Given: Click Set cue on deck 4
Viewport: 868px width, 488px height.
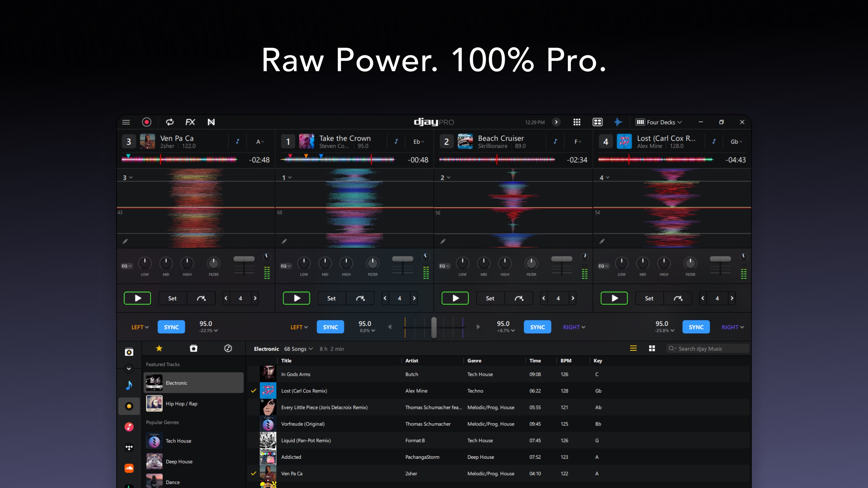Looking at the screenshot, I should (649, 298).
